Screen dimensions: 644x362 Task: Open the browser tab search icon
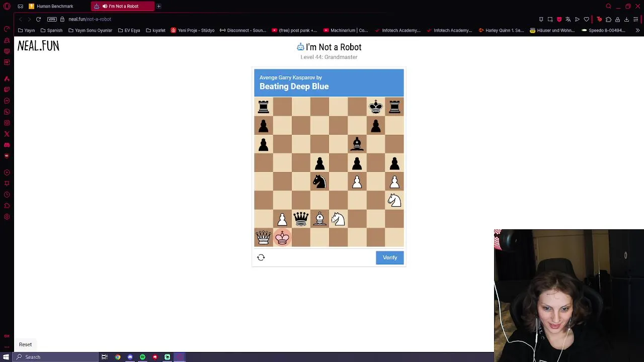(608, 6)
